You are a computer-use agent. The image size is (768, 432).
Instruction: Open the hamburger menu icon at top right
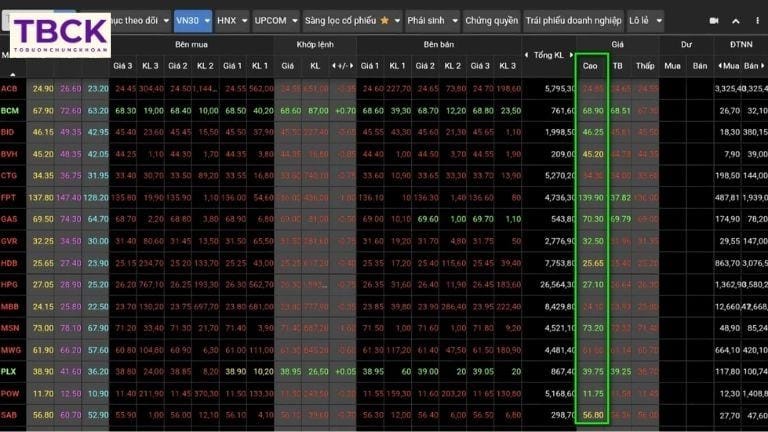pos(757,20)
